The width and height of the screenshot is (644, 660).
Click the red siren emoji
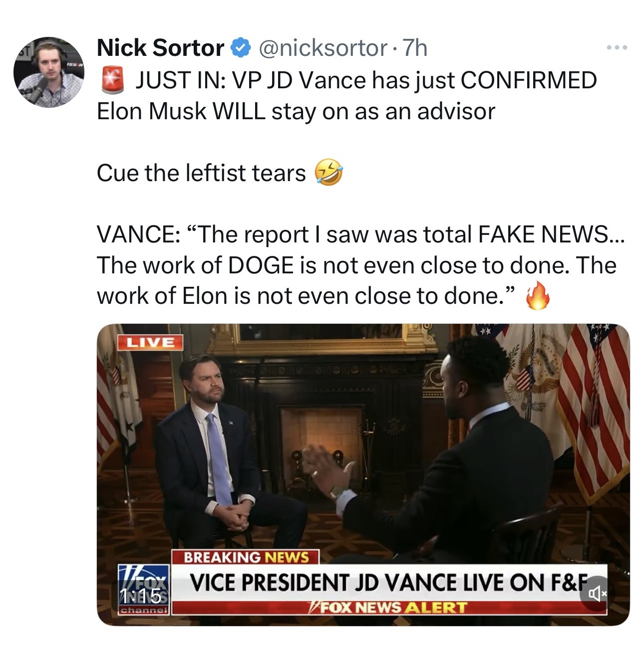[113, 81]
